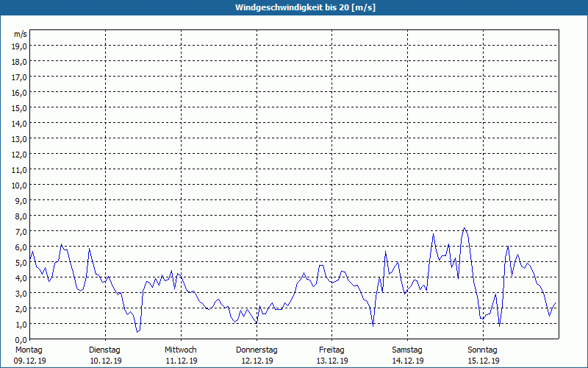
Task: Click the 15,0 y-axis value
Action: 20,107
